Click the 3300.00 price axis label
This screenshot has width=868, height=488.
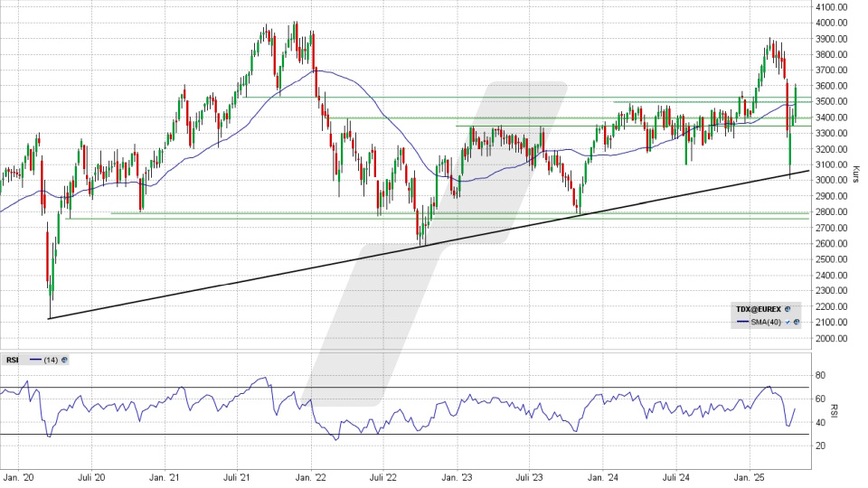point(832,134)
